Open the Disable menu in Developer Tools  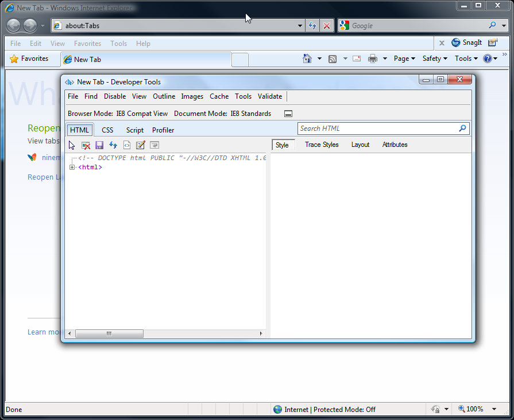(x=115, y=96)
